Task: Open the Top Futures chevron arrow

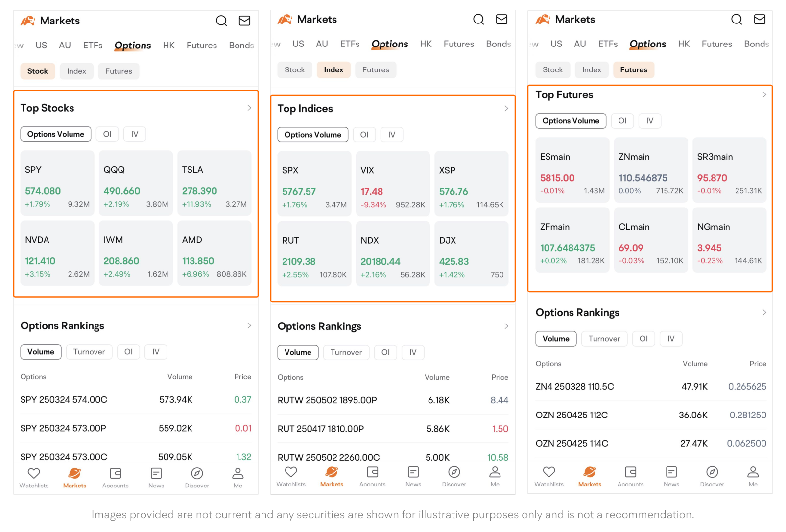Action: (764, 95)
